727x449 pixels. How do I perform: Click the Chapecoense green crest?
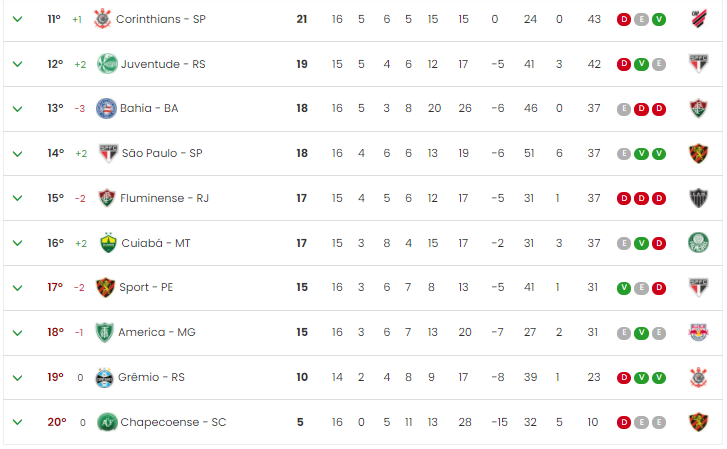[x=107, y=422]
